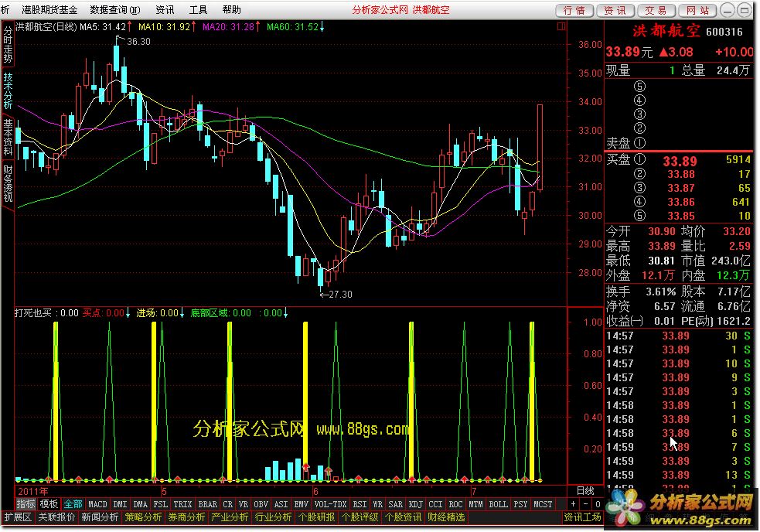Select the RSI indicator
The height and width of the screenshot is (532, 760).
360,504
